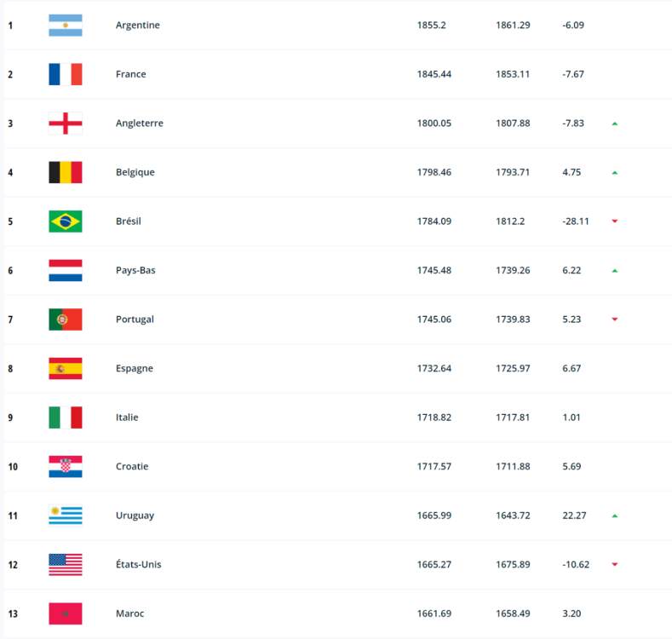Click the green up arrow for Uruguay
Viewport: 672px width, 639px height.
(x=614, y=515)
